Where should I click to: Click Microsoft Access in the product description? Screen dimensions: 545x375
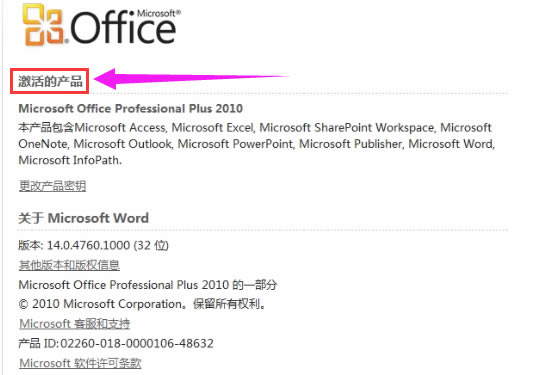click(121, 128)
